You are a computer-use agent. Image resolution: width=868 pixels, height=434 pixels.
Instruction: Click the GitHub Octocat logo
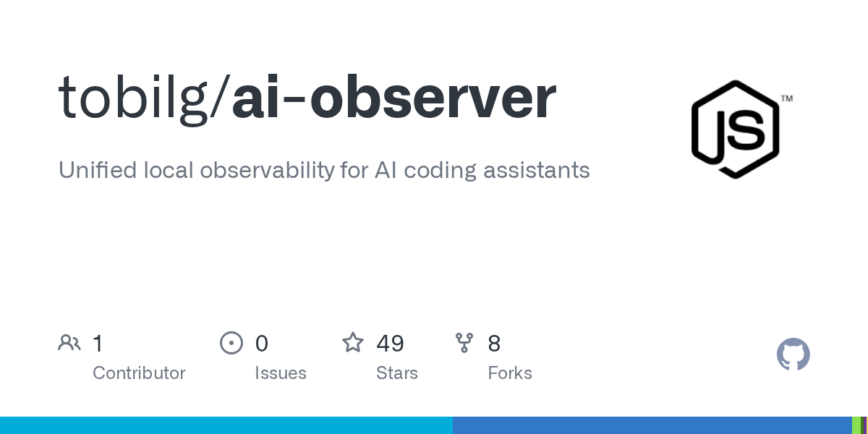[793, 355]
